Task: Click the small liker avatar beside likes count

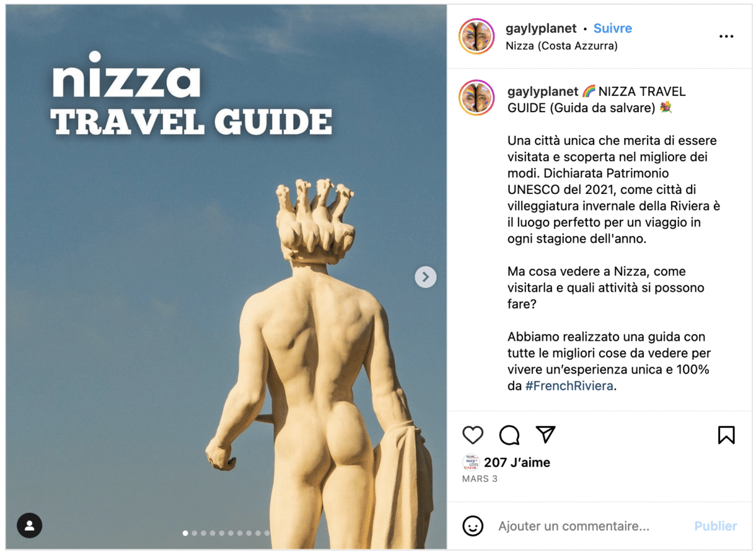Action: tap(471, 462)
